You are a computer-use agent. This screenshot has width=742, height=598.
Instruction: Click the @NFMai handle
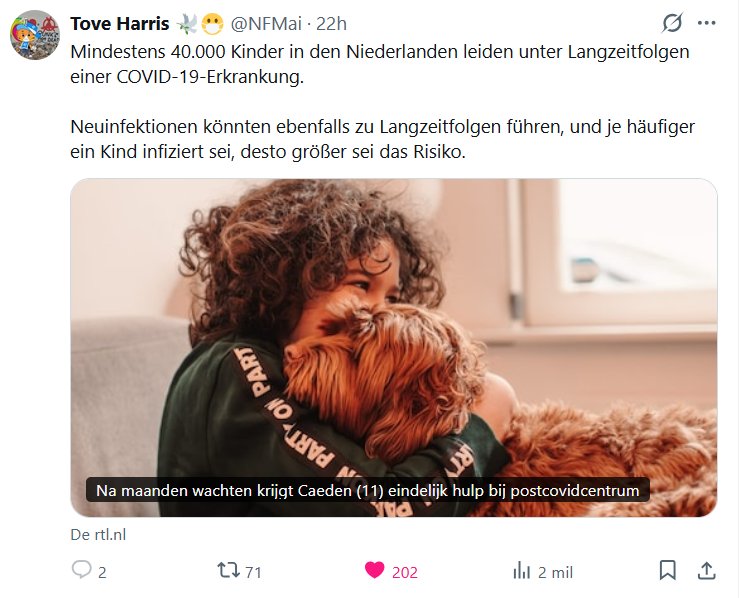266,24
